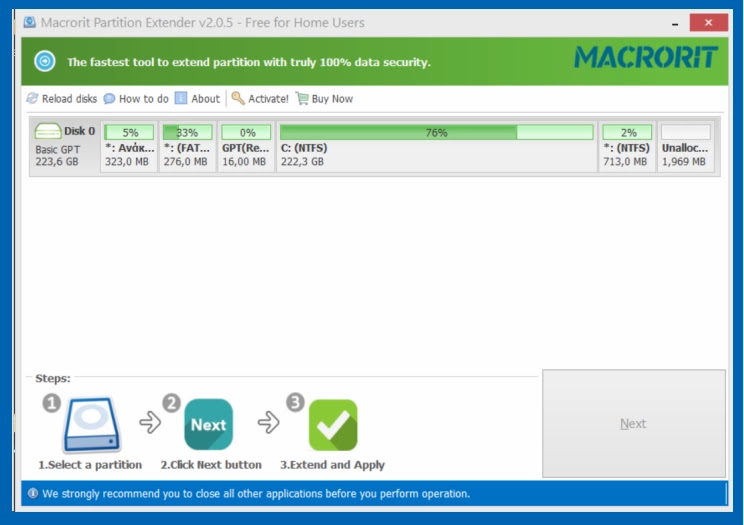Minimize the Partition Extender window

click(675, 23)
